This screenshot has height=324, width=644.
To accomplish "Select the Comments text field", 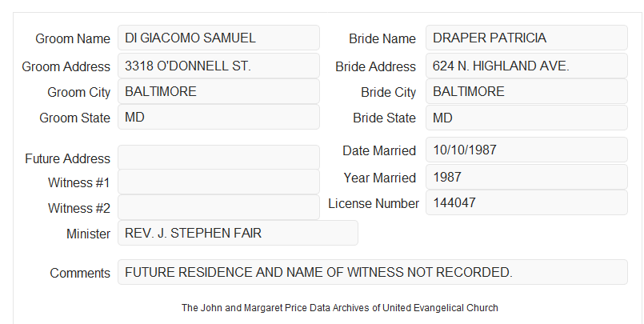I will point(373,272).
